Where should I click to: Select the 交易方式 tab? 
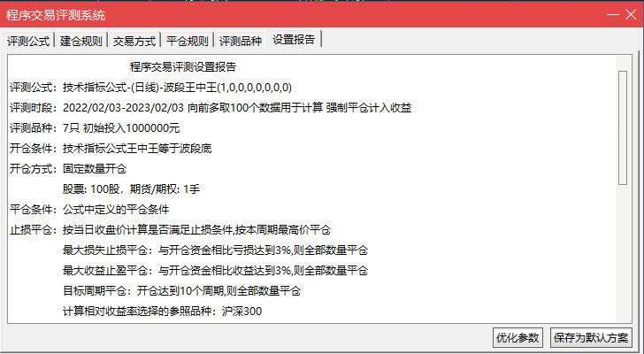(134, 41)
